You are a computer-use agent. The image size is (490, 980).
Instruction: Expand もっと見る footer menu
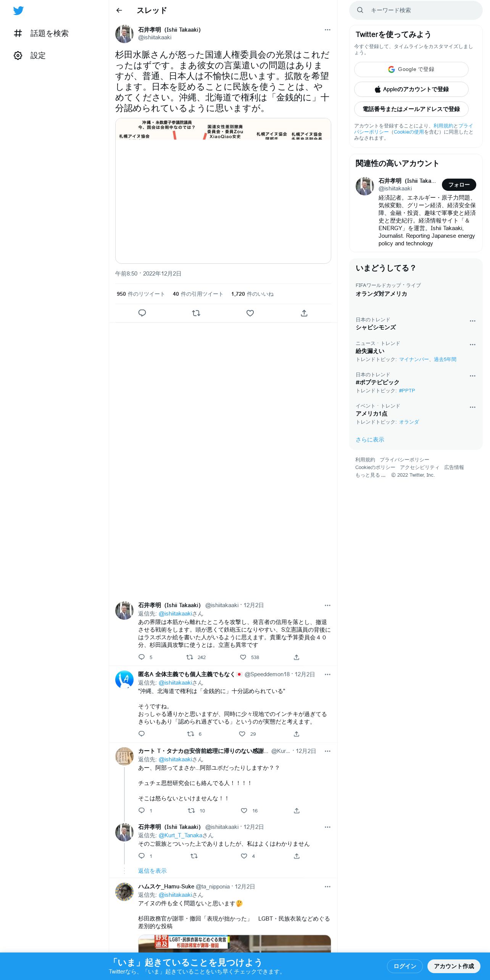coord(370,475)
